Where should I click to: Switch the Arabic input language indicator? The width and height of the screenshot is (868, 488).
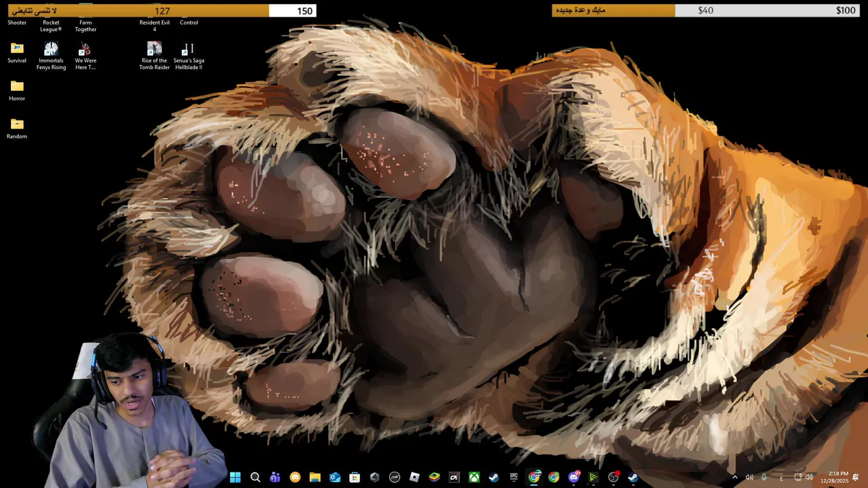(x=781, y=478)
